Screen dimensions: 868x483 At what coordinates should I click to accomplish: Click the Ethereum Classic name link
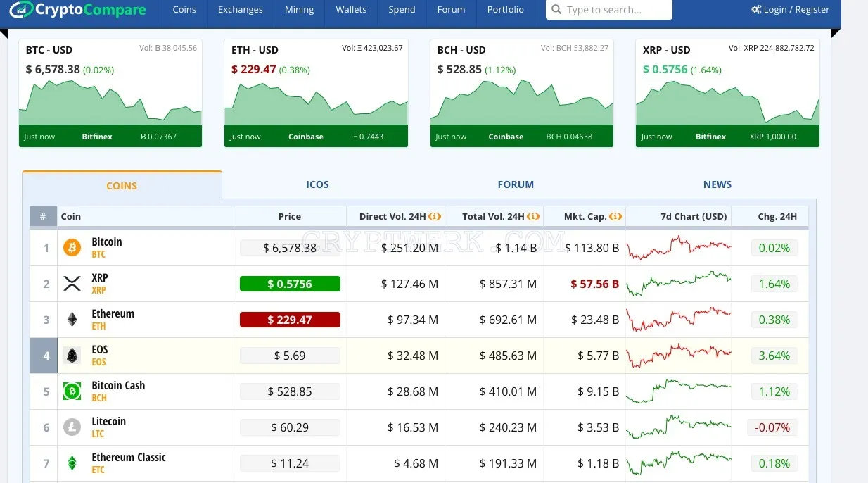pos(129,457)
